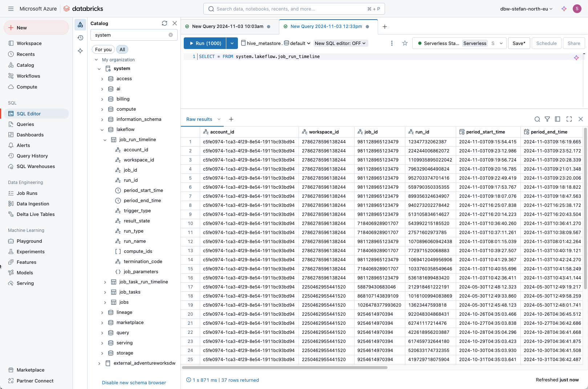Select the 'For you' catalog filter
The height and width of the screenshot is (389, 588).
103,49
